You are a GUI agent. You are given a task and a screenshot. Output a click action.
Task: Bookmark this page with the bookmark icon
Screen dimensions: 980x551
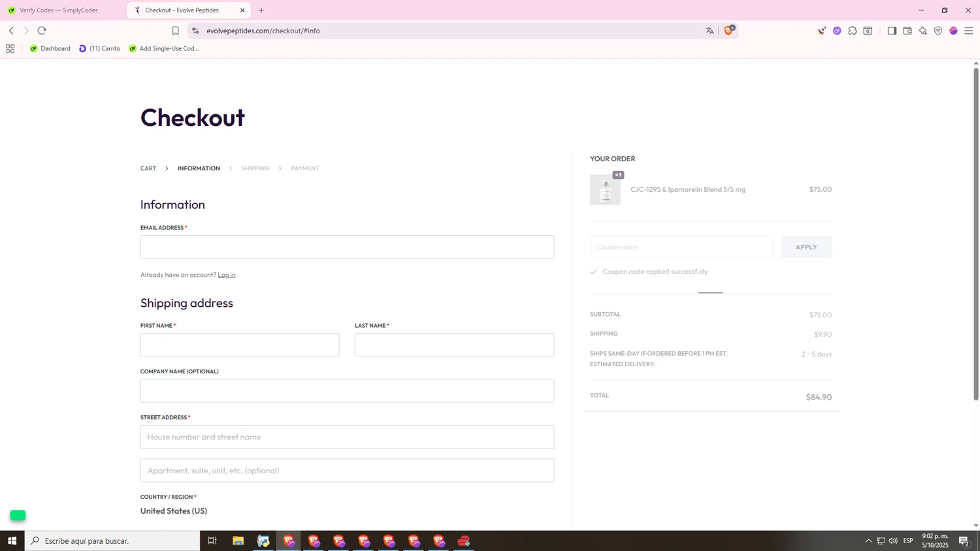[x=175, y=31]
